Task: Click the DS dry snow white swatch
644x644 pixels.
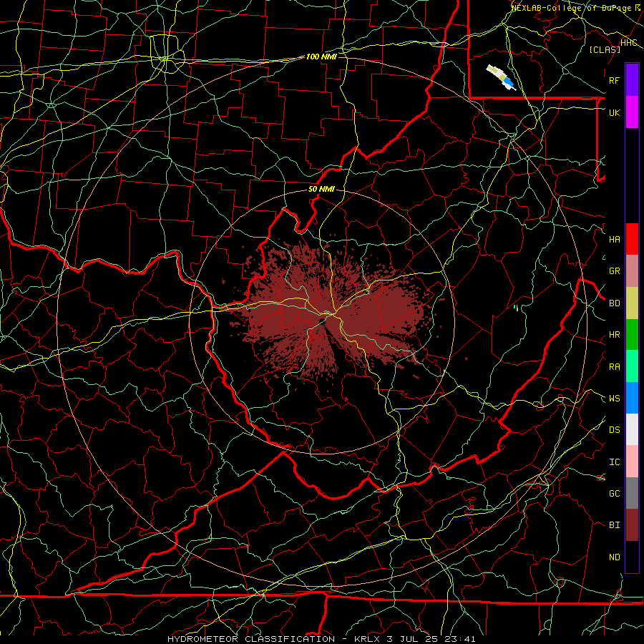Action: click(632, 429)
